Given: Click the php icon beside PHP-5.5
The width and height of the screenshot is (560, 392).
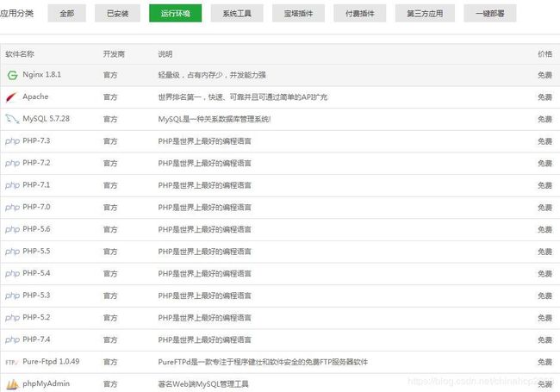Looking at the screenshot, I should pos(13,252).
